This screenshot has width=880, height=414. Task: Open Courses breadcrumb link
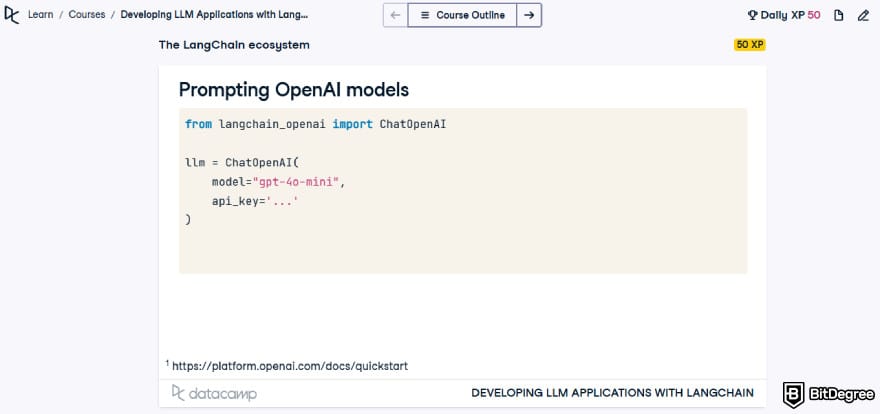click(87, 15)
